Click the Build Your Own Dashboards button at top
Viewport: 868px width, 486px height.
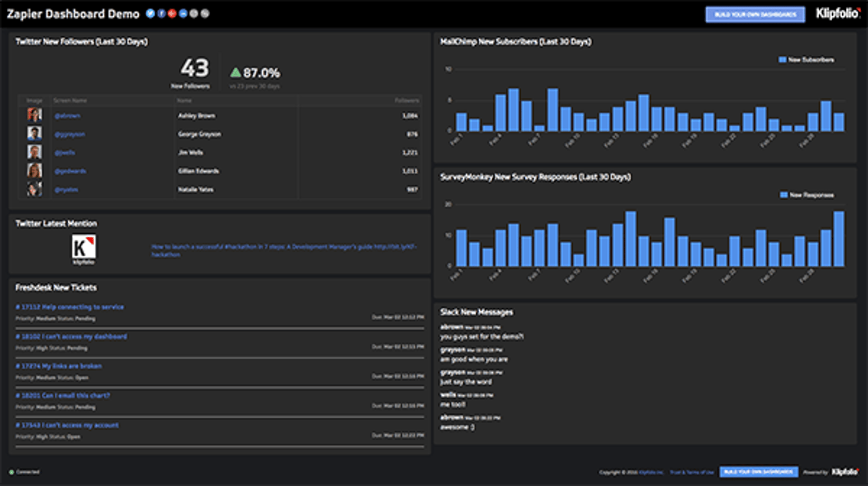tap(755, 14)
